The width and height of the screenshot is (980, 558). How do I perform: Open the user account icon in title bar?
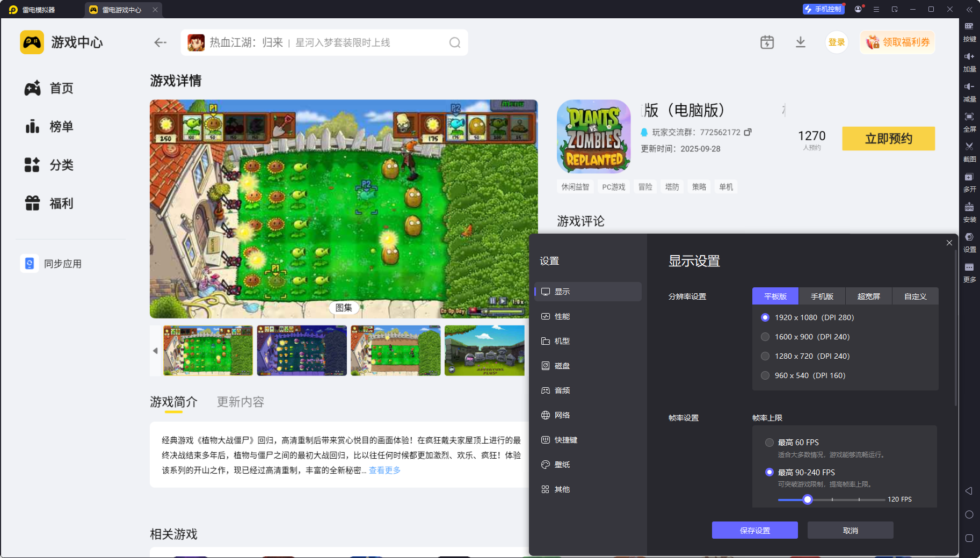pyautogui.click(x=858, y=9)
